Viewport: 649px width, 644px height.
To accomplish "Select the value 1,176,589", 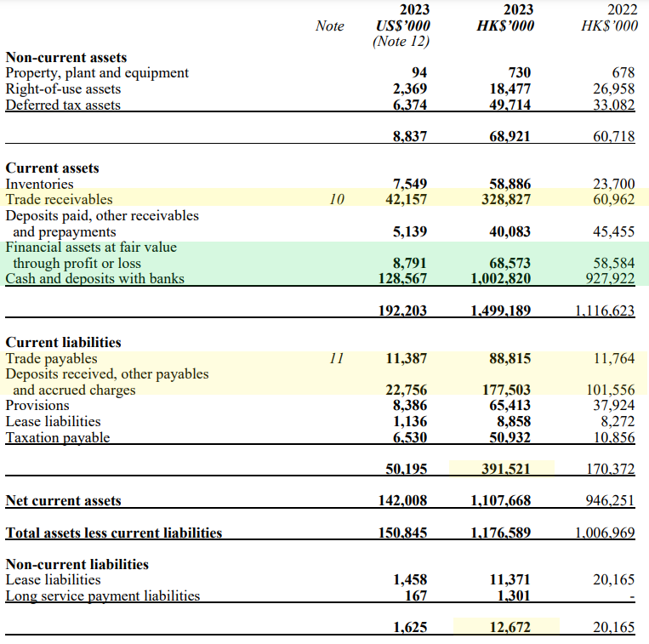I will click(501, 533).
